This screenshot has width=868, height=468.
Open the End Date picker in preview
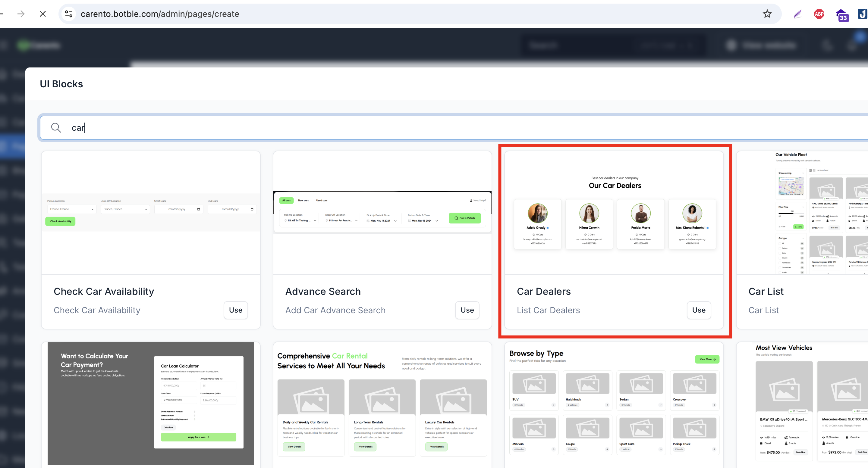click(x=232, y=209)
